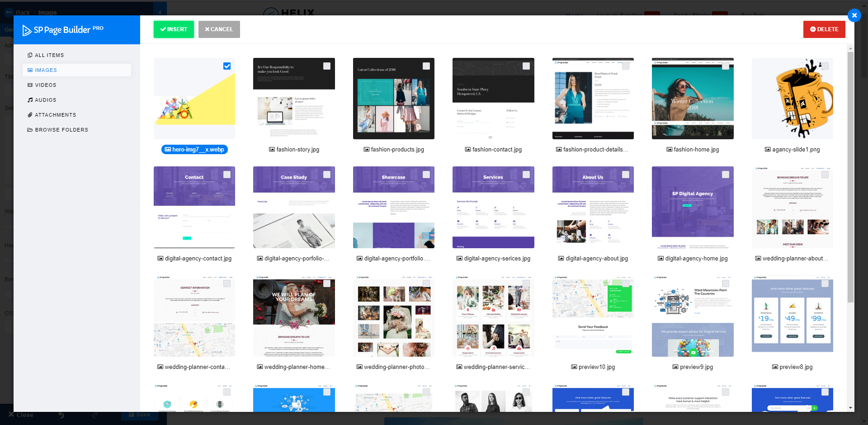Click the image icon beside digital-agency-serices.jpg
The height and width of the screenshot is (425, 868).
(x=460, y=258)
